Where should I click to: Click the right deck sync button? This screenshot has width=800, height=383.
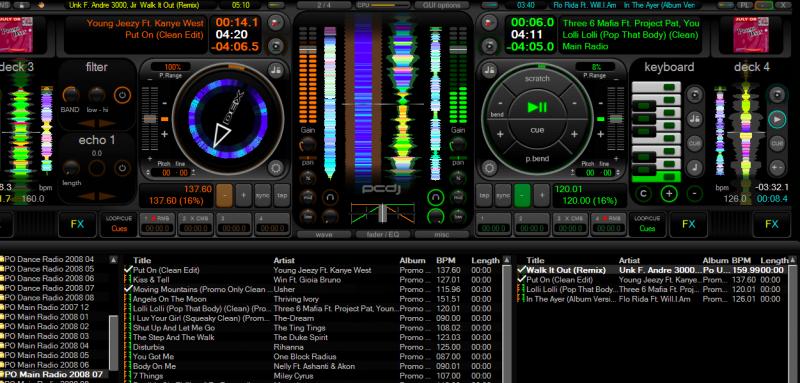tap(503, 195)
